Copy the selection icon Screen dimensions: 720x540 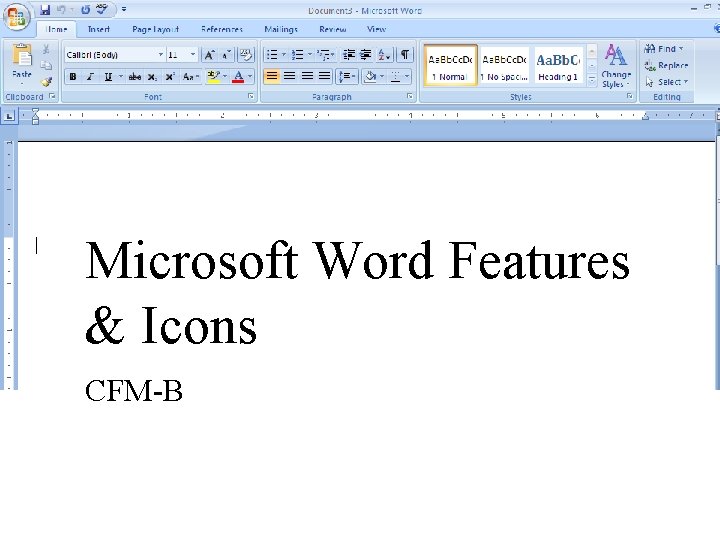pos(46,65)
